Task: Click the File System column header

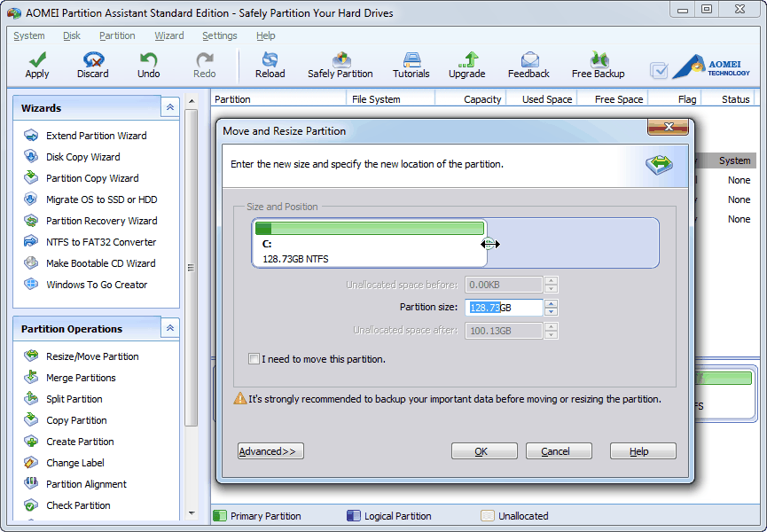Action: (x=390, y=98)
